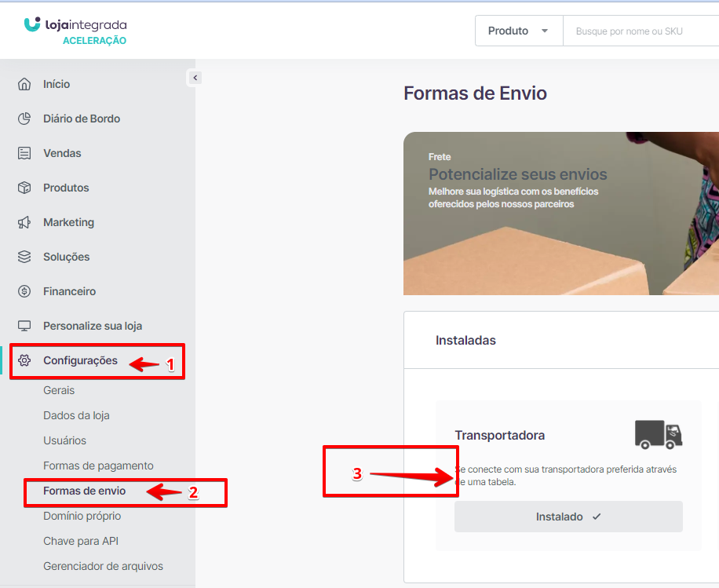Click the Loja Integrada logo
719x588 pixels.
[75, 32]
